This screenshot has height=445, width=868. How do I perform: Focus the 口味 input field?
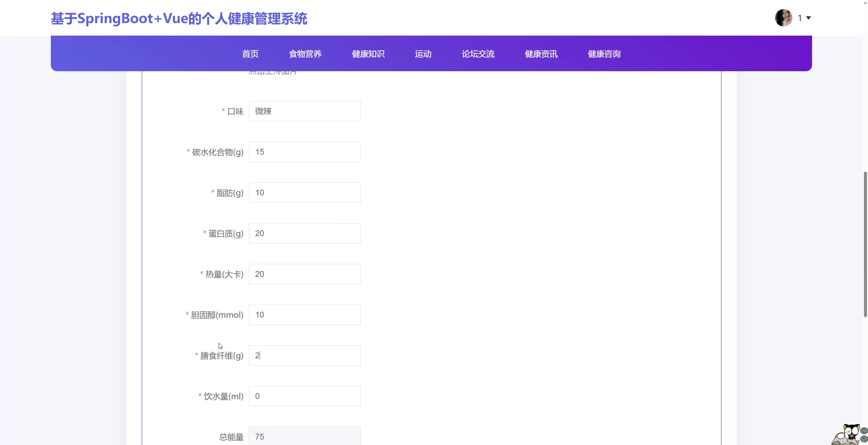(x=304, y=111)
